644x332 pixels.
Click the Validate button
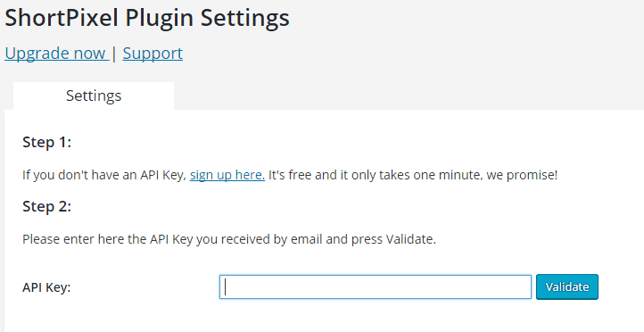point(567,286)
